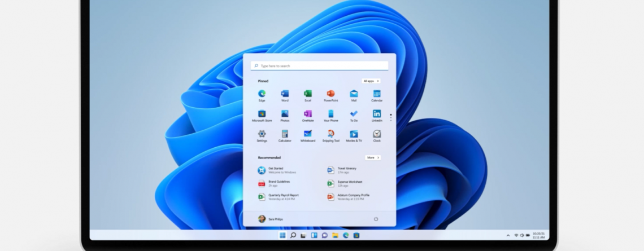Open Widgets from the taskbar
Screen dimensions: 644x251
coord(314,235)
